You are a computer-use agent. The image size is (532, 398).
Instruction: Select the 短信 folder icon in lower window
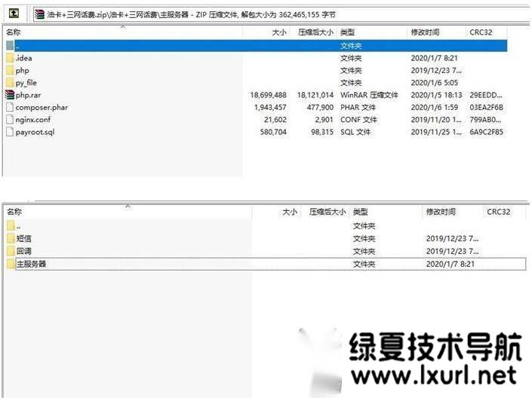(x=11, y=238)
